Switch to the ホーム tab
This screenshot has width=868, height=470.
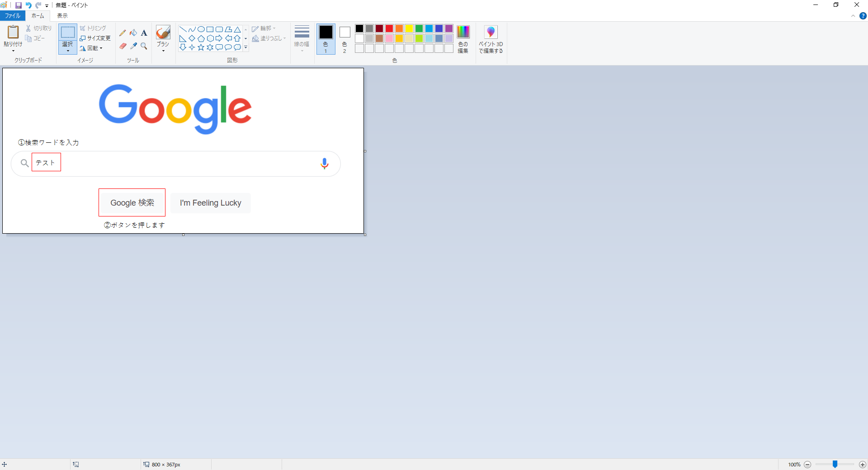coord(38,16)
